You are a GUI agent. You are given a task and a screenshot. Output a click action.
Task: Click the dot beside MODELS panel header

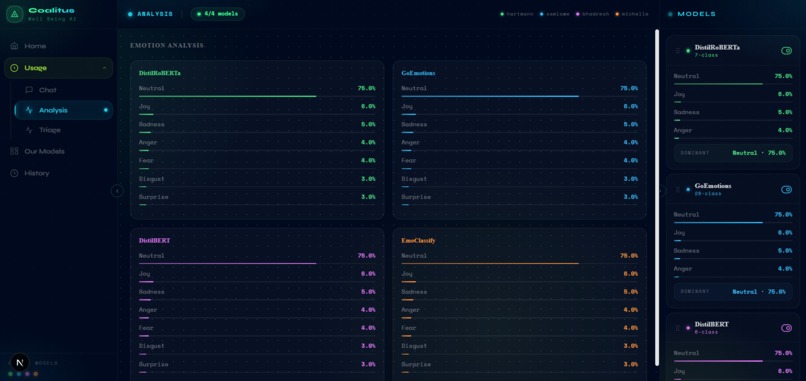tap(670, 14)
